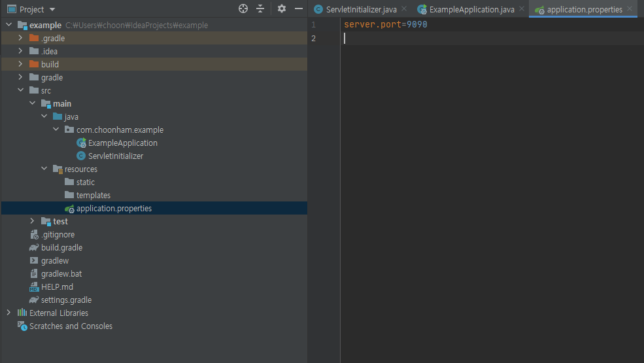Click the server.port property key
The width and height of the screenshot is (644, 363).
point(372,25)
